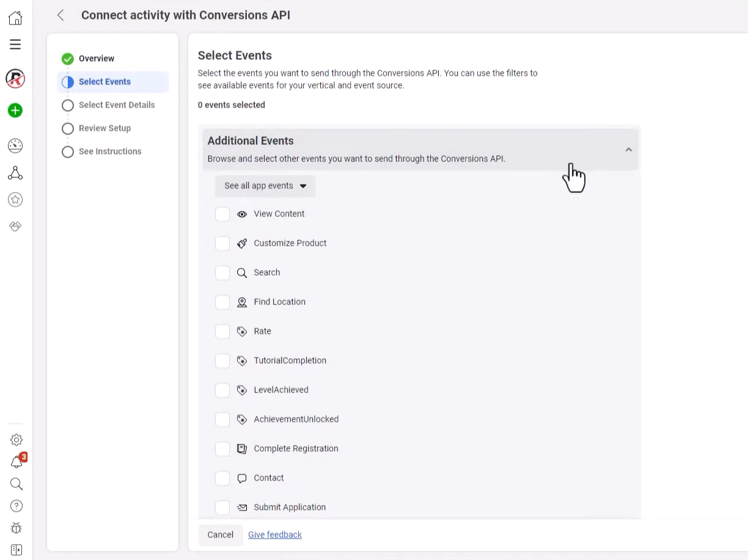Enable the Customize Product event checkbox
Screen dimensions: 748x560
pos(222,243)
